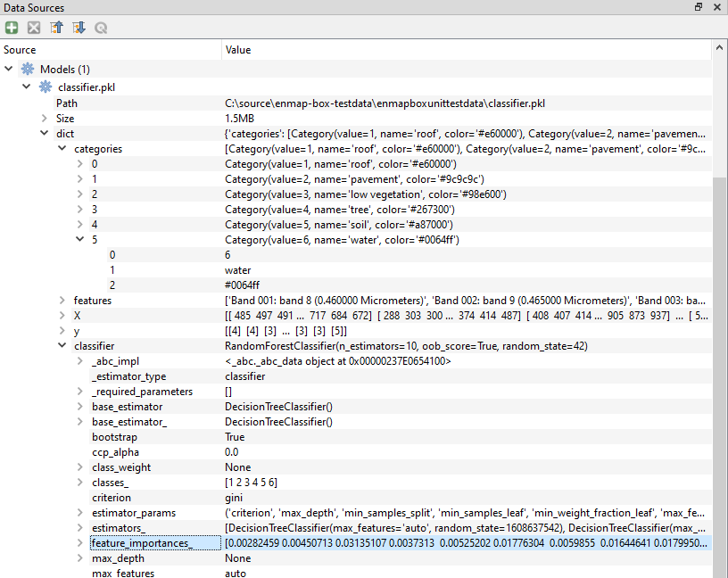Screen dimensions: 728x578
Task: Select the value 6 under category 5
Action: [227, 255]
